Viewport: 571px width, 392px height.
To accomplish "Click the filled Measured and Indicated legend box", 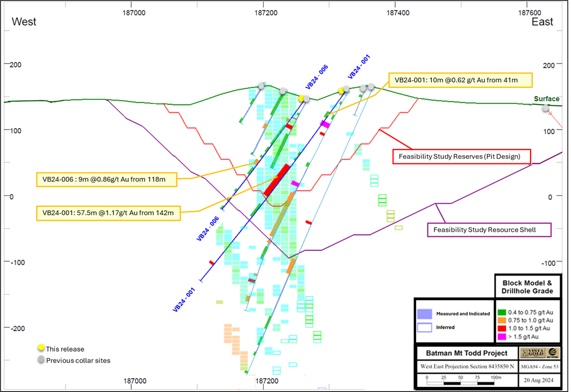I will click(x=424, y=313).
